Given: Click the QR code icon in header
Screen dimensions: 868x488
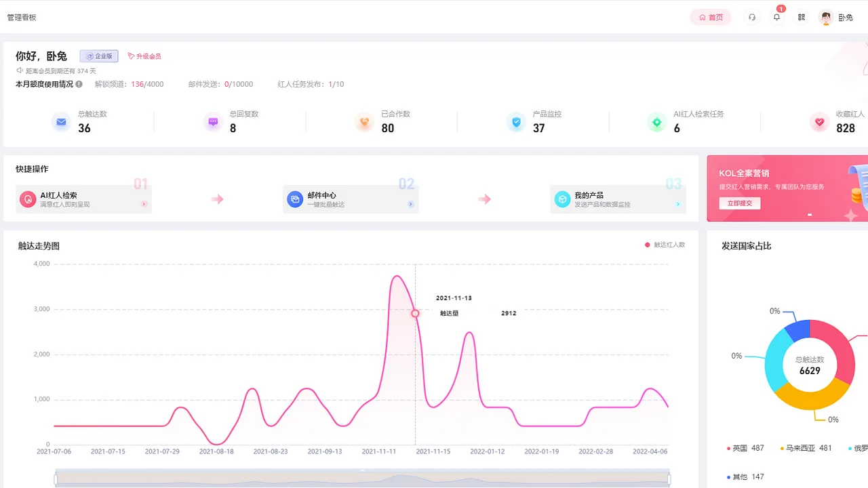Looking at the screenshot, I should (x=802, y=18).
